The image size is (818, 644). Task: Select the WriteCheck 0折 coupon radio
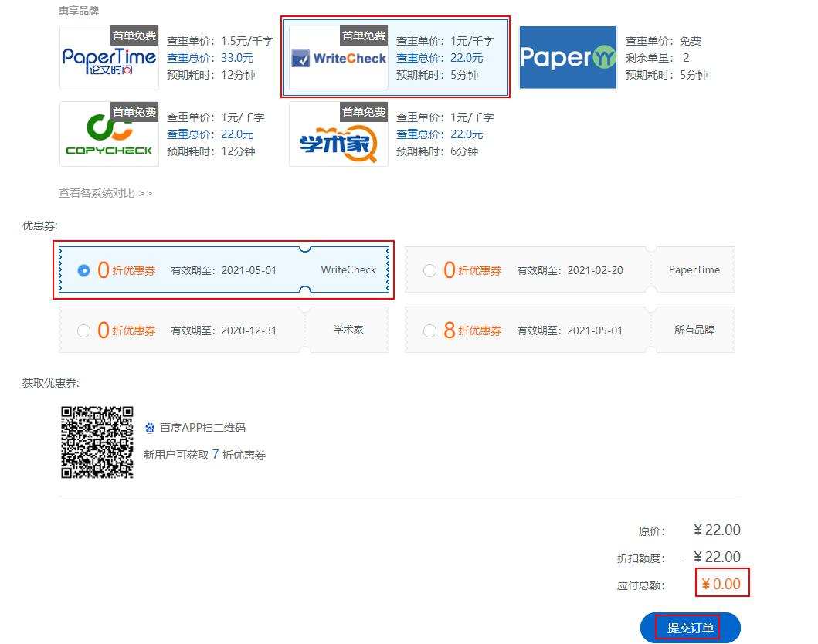click(x=83, y=270)
